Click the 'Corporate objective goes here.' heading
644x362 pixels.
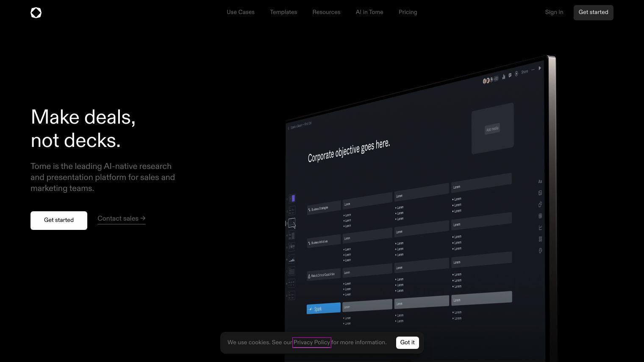point(349,150)
